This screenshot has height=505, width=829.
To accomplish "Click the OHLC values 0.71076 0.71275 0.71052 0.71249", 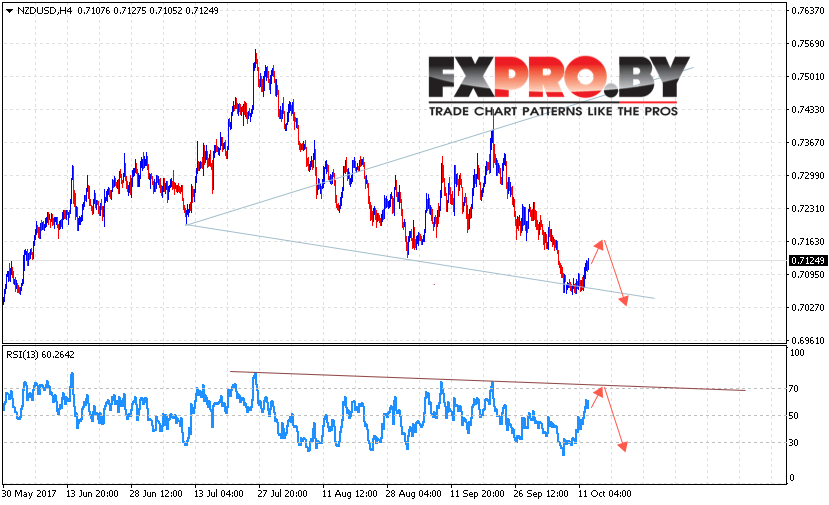I will pyautogui.click(x=148, y=11).
